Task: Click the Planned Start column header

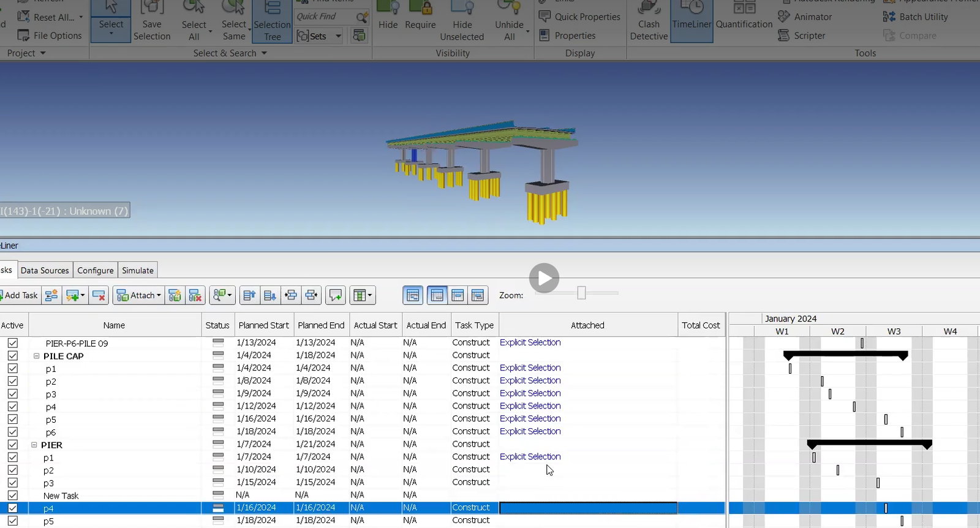Action: click(264, 325)
